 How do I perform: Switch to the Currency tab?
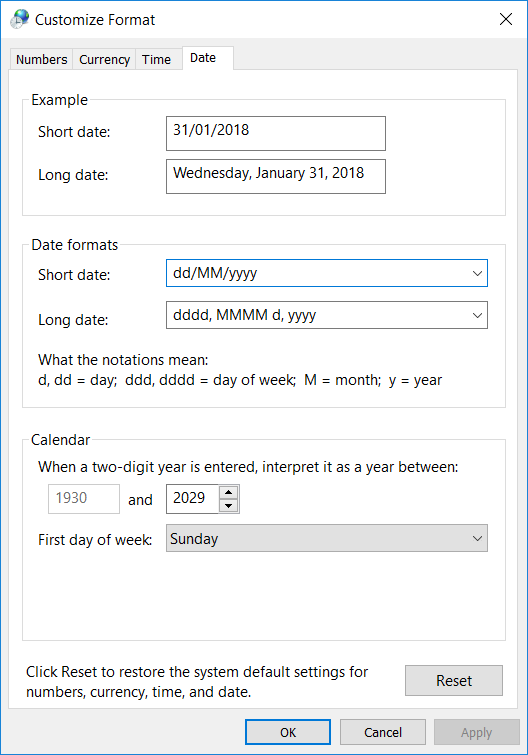click(104, 60)
